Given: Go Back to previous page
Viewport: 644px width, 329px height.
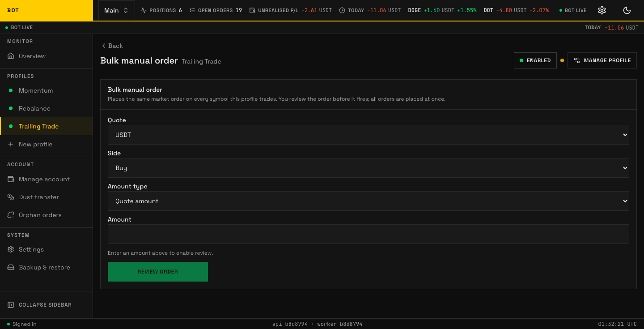Looking at the screenshot, I should [112, 46].
